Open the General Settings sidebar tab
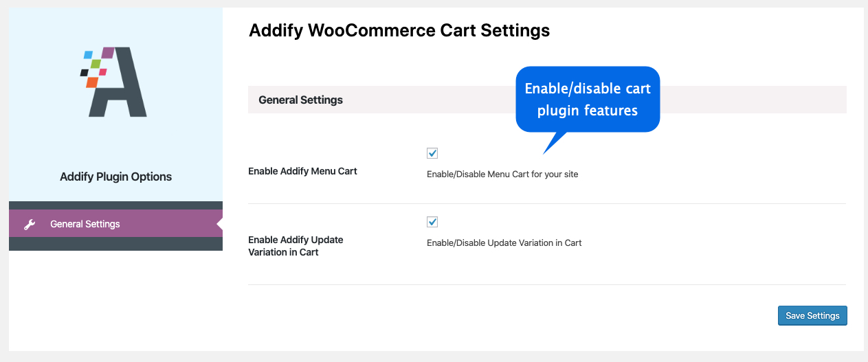The image size is (868, 362). (x=85, y=224)
